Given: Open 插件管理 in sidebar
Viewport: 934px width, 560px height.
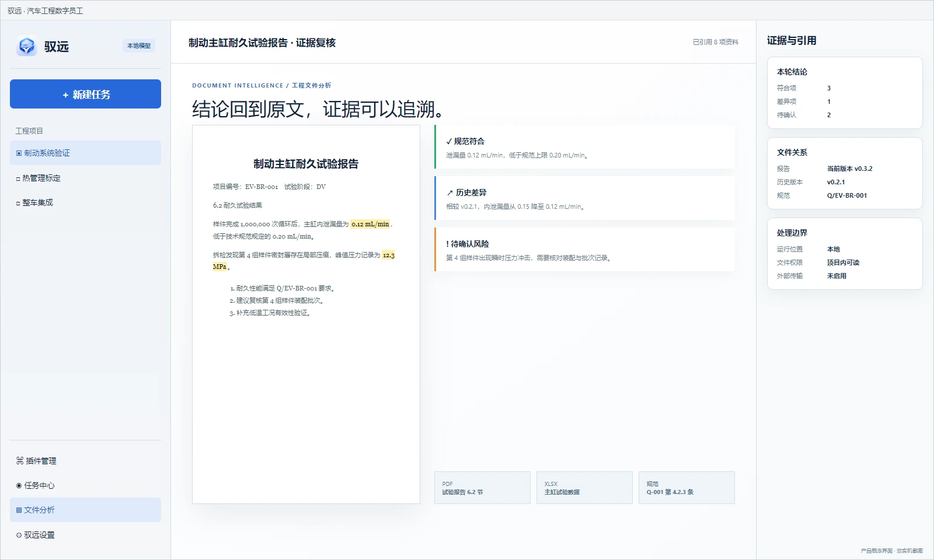Looking at the screenshot, I should pyautogui.click(x=85, y=461).
